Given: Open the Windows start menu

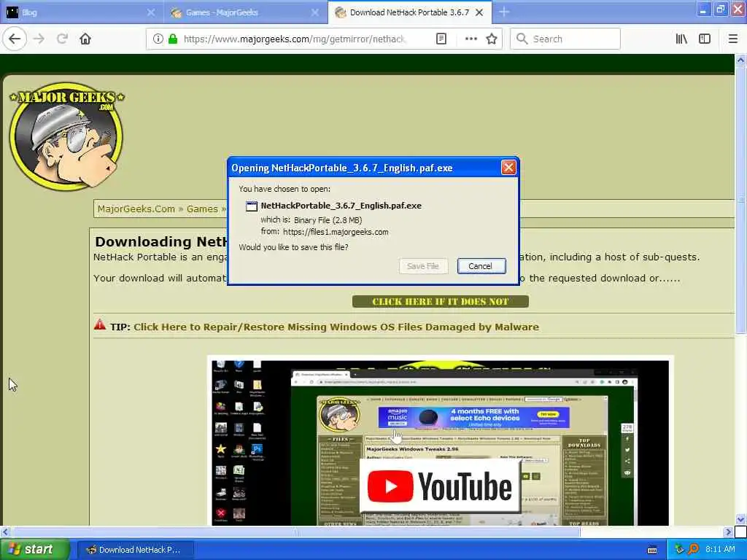Looking at the screenshot, I should pyautogui.click(x=34, y=550).
